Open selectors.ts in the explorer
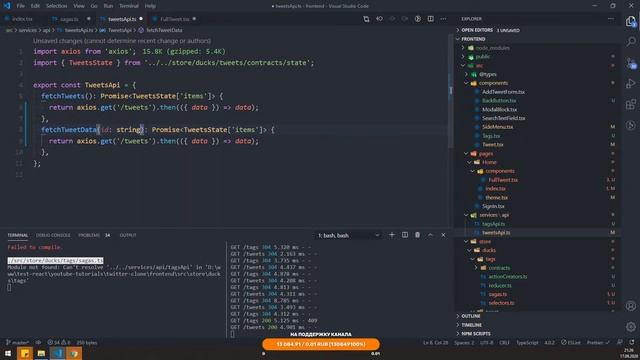Image resolution: width=640 pixels, height=360 pixels. (x=501, y=303)
